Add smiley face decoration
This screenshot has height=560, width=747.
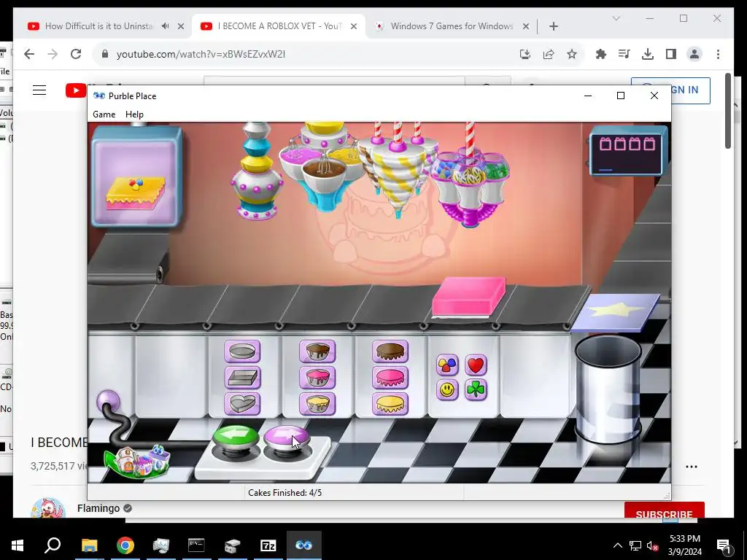click(447, 390)
